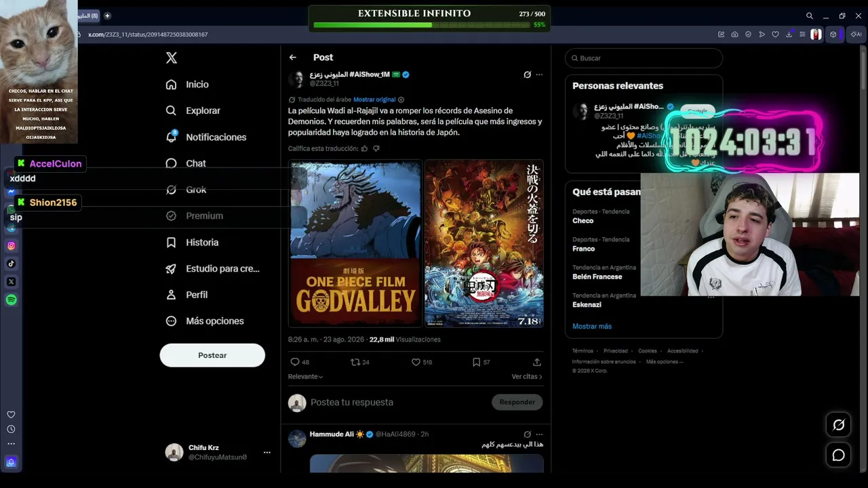The image size is (868, 488).
Task: Click the browser address bar URL
Action: click(148, 35)
